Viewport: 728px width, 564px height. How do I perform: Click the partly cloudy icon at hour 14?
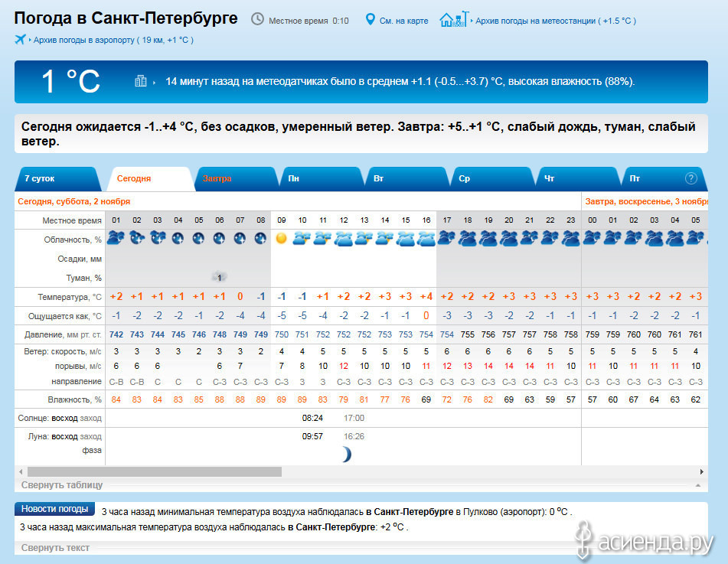pos(385,239)
